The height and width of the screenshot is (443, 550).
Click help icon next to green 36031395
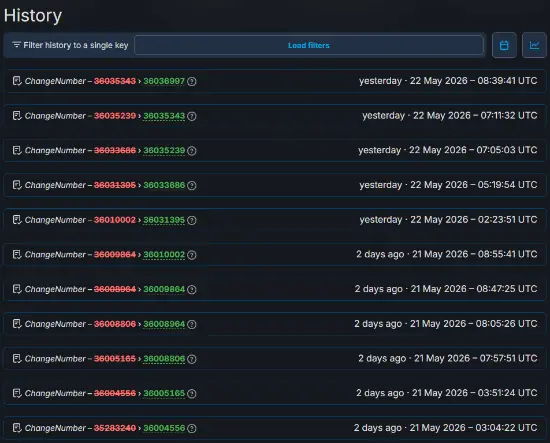192,220
